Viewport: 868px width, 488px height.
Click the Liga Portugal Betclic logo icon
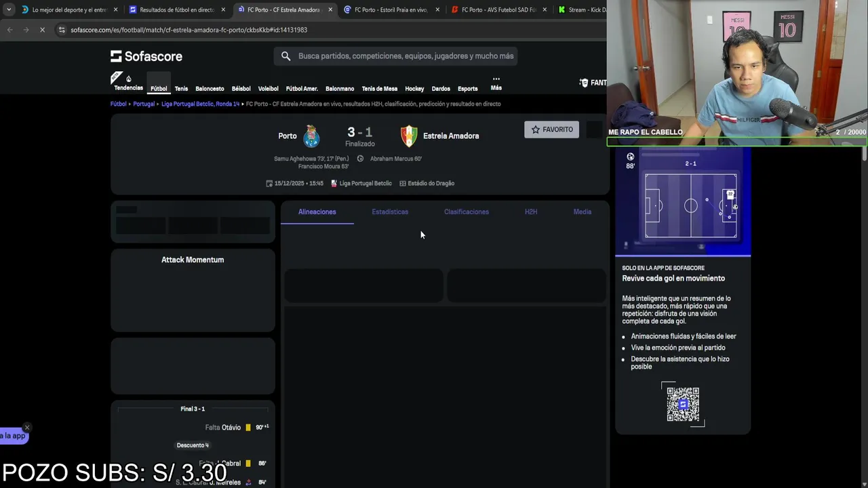click(334, 184)
